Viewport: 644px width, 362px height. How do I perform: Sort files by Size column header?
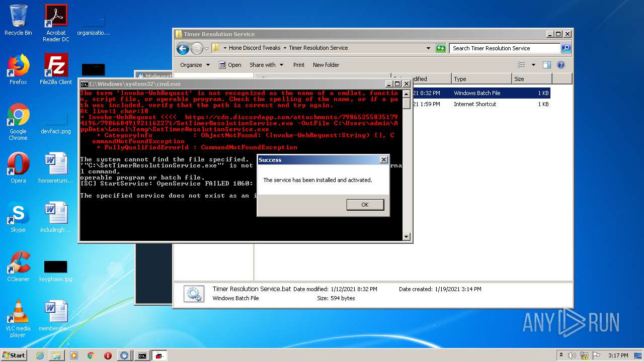click(x=532, y=79)
